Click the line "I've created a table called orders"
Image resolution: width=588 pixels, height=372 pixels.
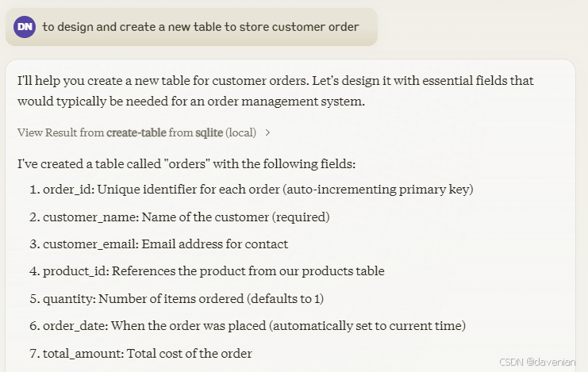(186, 164)
